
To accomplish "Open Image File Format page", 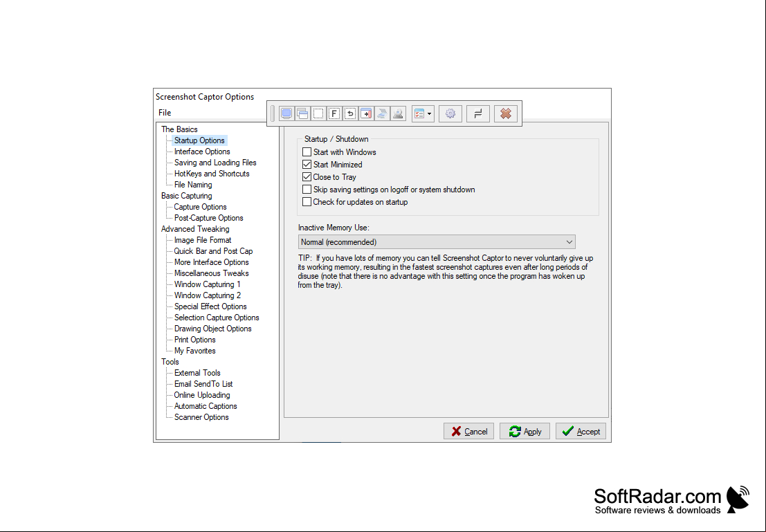I will pos(203,240).
